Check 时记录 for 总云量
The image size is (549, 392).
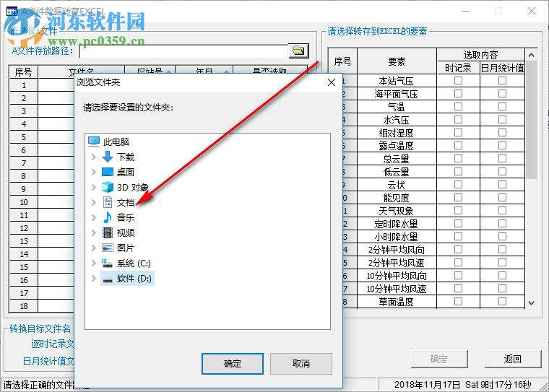[458, 159]
